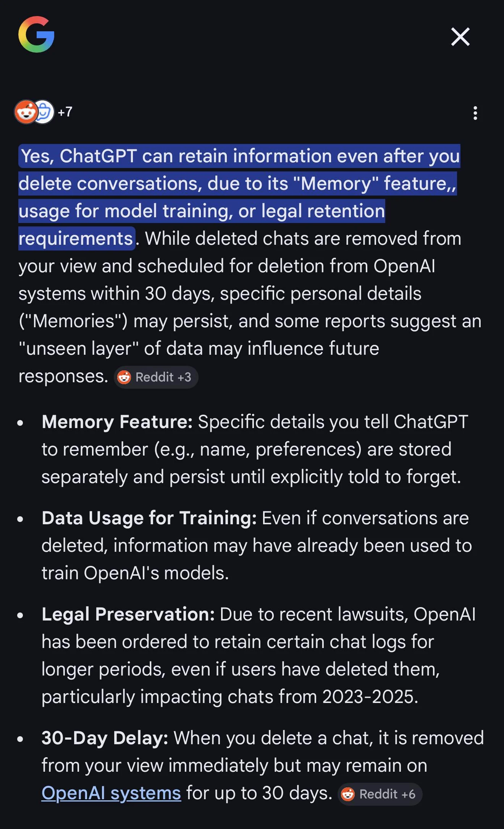Tap the highlighted answer text about ChatGPT retention
Viewport: 504px width, 829px height.
(x=237, y=183)
